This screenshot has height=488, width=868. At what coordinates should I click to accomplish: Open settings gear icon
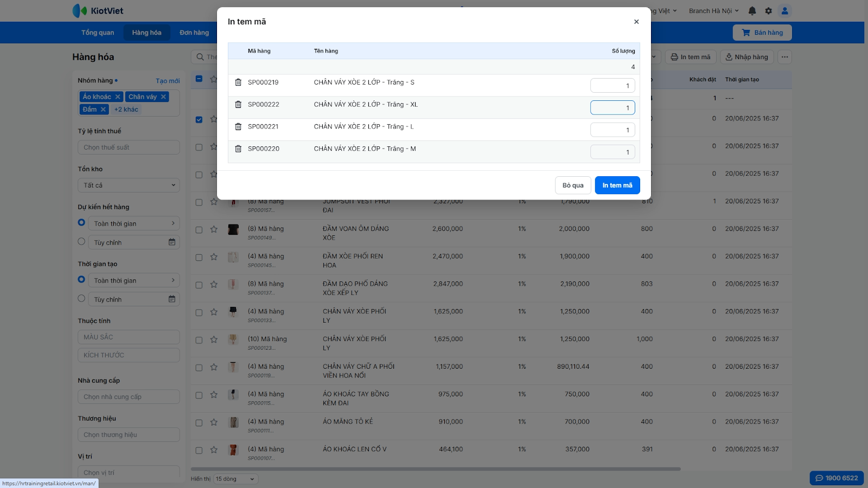tap(768, 11)
